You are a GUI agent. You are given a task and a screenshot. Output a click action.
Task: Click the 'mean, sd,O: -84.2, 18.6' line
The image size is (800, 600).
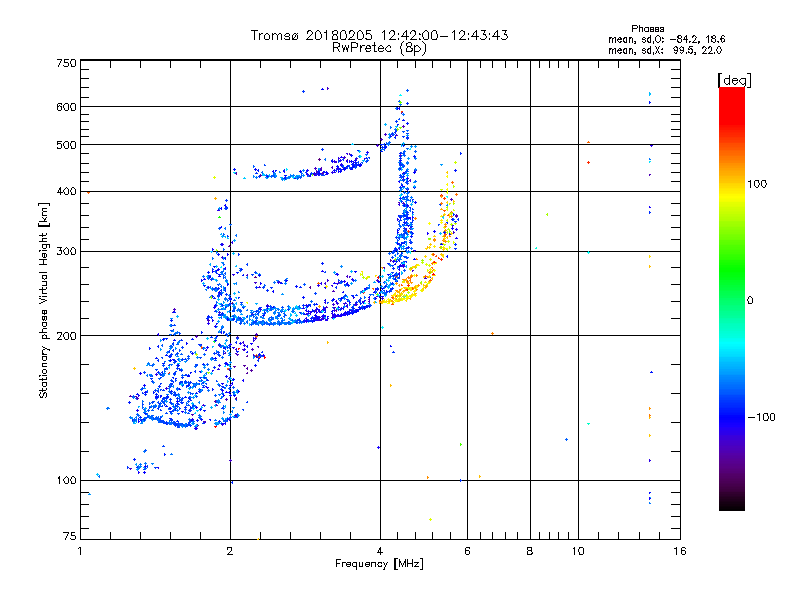[666, 39]
